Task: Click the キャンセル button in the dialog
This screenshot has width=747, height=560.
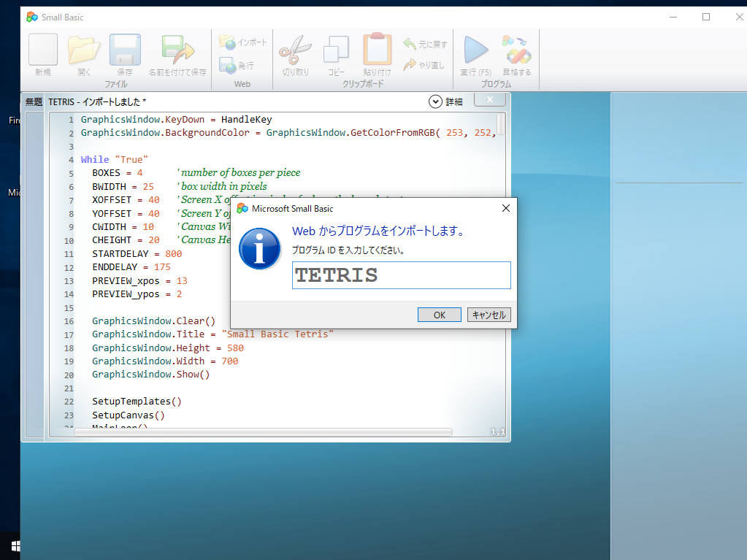Action: pos(489,315)
